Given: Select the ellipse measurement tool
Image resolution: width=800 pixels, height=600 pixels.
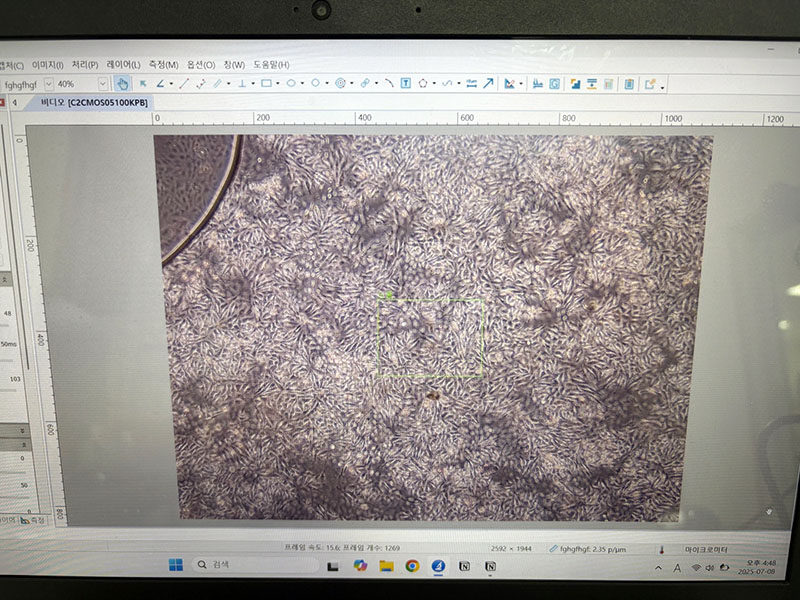Looking at the screenshot, I should click(x=291, y=84).
